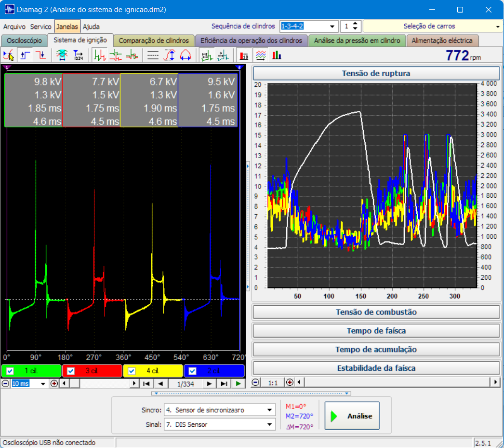Click the purple marker 1 at top of oscillogram
Image resolution: width=504 pixels, height=448 pixels.
(x=7, y=67)
